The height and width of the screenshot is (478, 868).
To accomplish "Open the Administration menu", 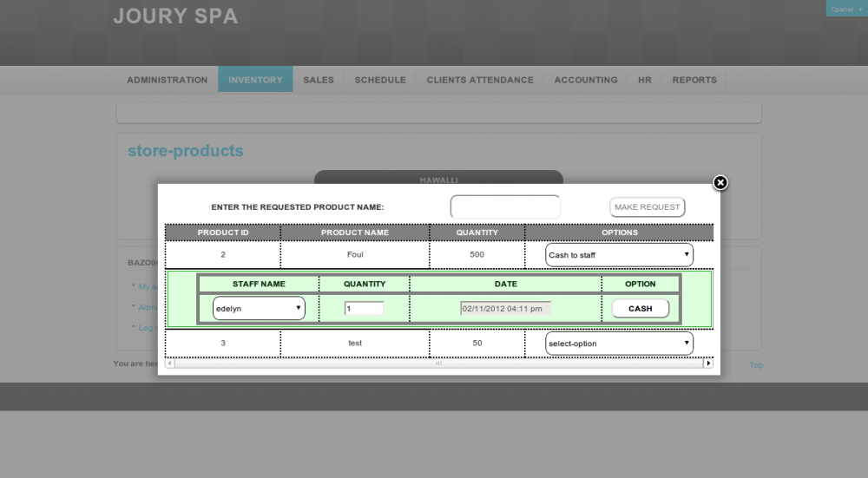I will (168, 80).
